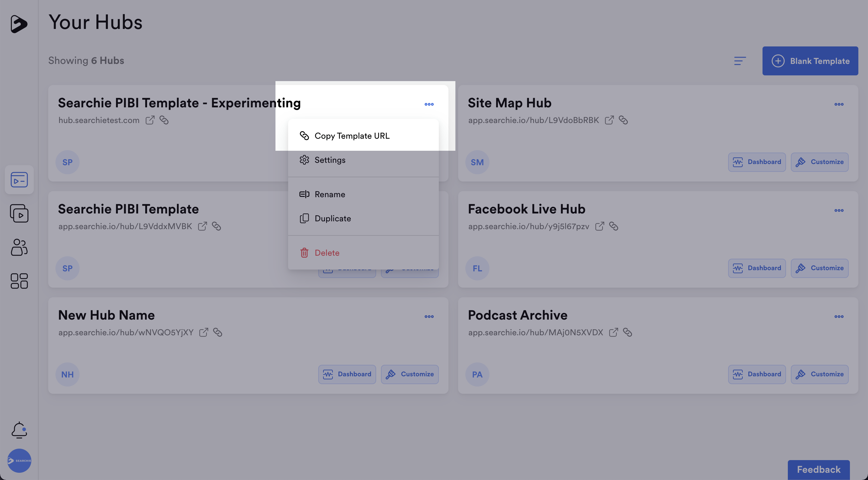
Task: Select Settings in the hub menu
Action: (363, 160)
